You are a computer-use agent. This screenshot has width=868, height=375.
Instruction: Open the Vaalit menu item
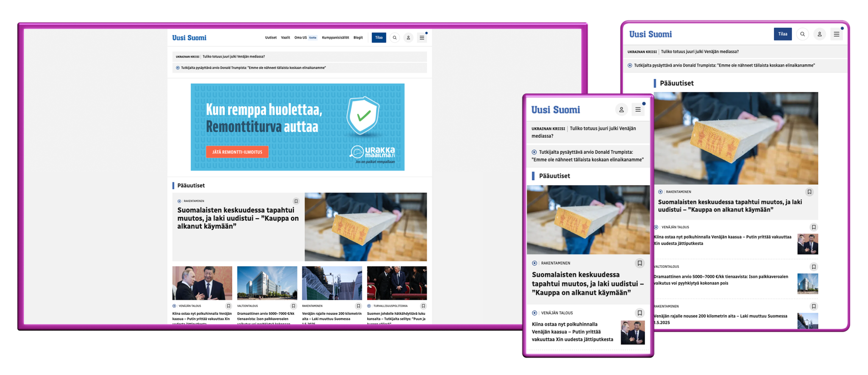click(x=286, y=38)
